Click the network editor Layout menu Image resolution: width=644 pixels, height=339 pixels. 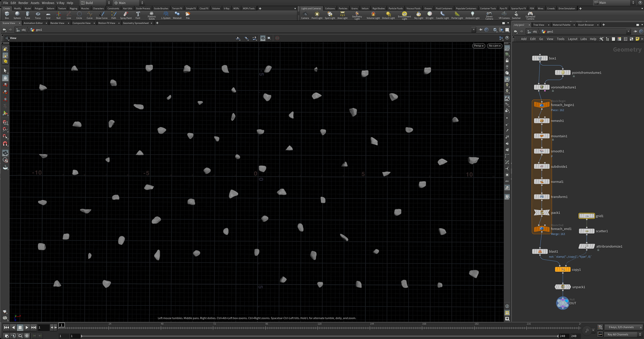pyautogui.click(x=573, y=39)
